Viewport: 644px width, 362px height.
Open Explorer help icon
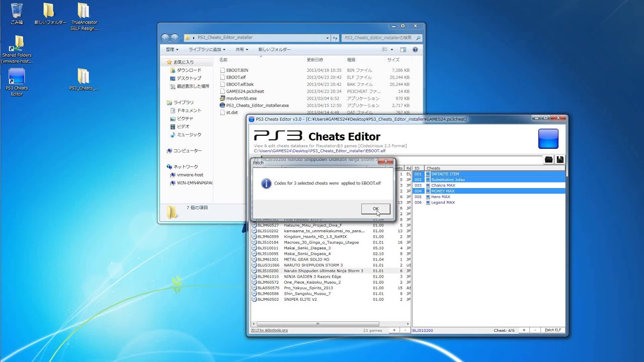coord(415,50)
